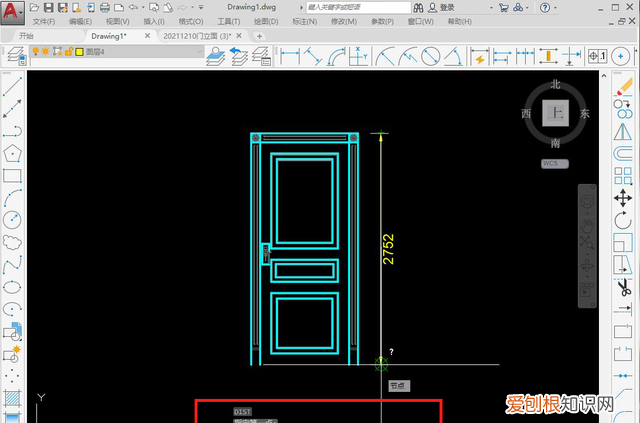
Task: Toggle layer on/off lightbulb icon
Action: pyautogui.click(x=33, y=51)
